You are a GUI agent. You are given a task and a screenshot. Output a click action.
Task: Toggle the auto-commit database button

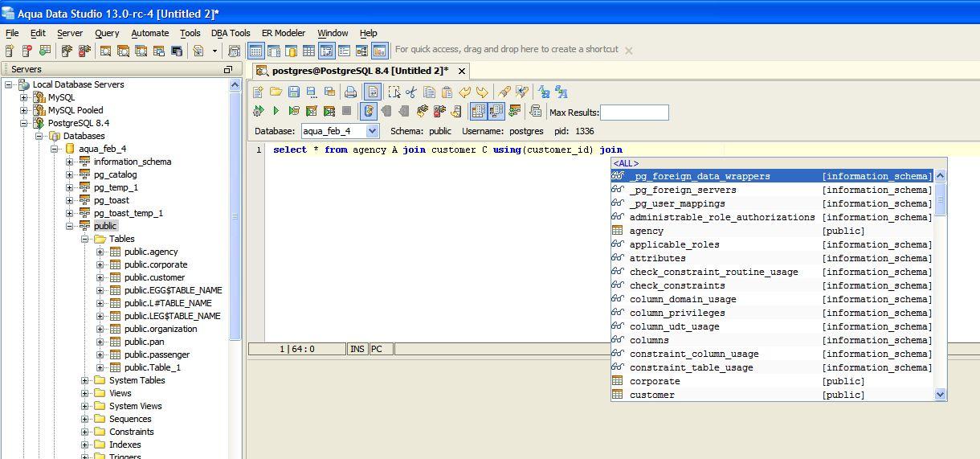pos(369,111)
